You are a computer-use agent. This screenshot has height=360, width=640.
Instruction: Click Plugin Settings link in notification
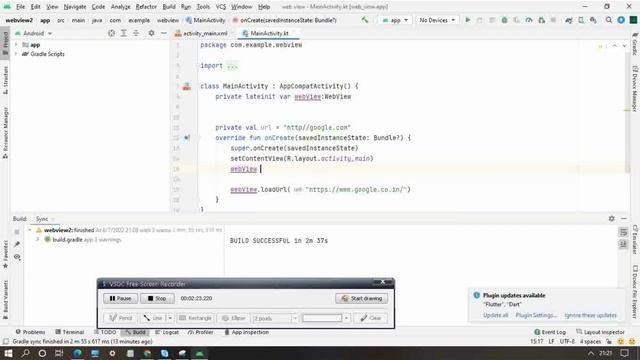click(x=536, y=315)
